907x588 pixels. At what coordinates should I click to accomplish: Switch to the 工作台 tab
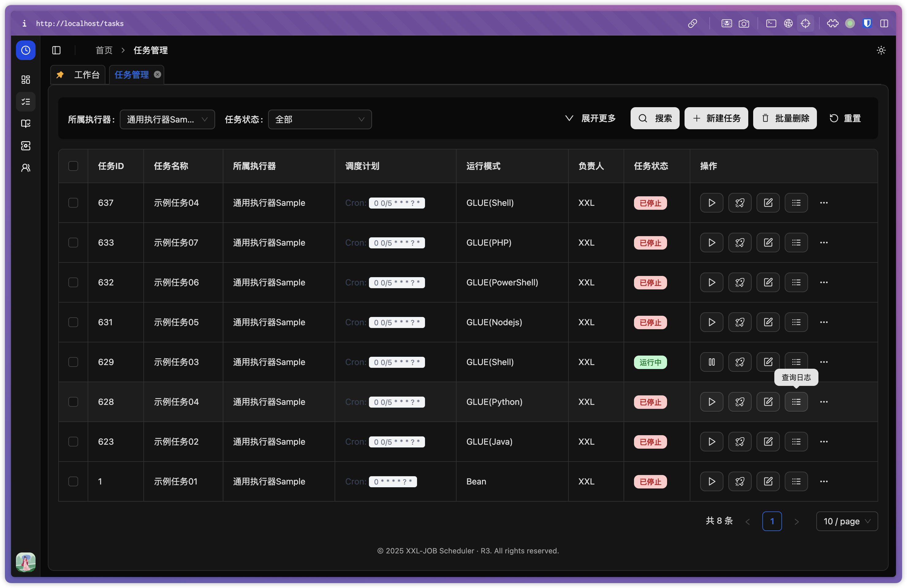pos(86,75)
